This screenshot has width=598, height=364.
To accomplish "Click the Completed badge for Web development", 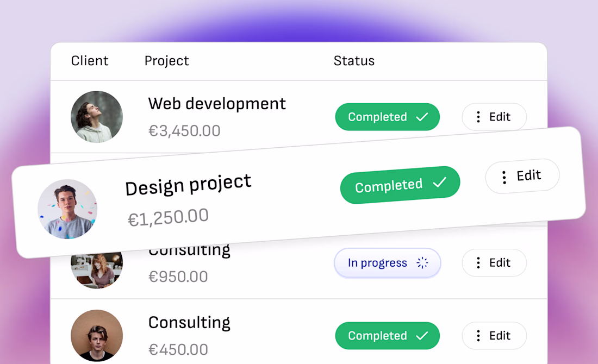I will point(387,117).
